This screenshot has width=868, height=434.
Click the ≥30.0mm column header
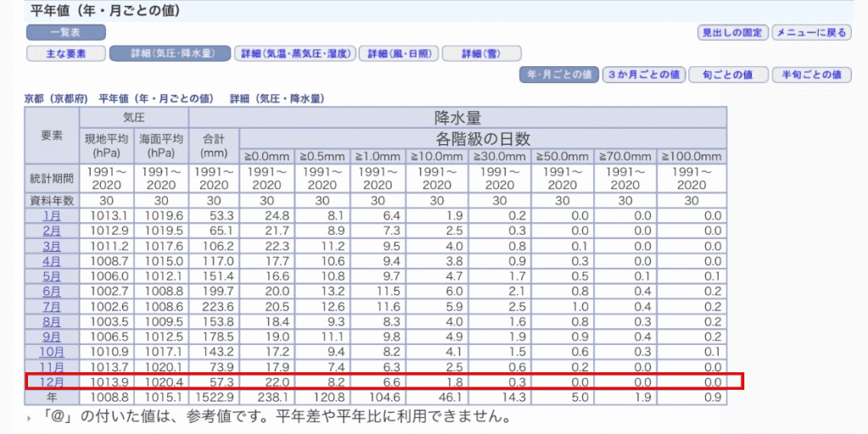[500, 156]
